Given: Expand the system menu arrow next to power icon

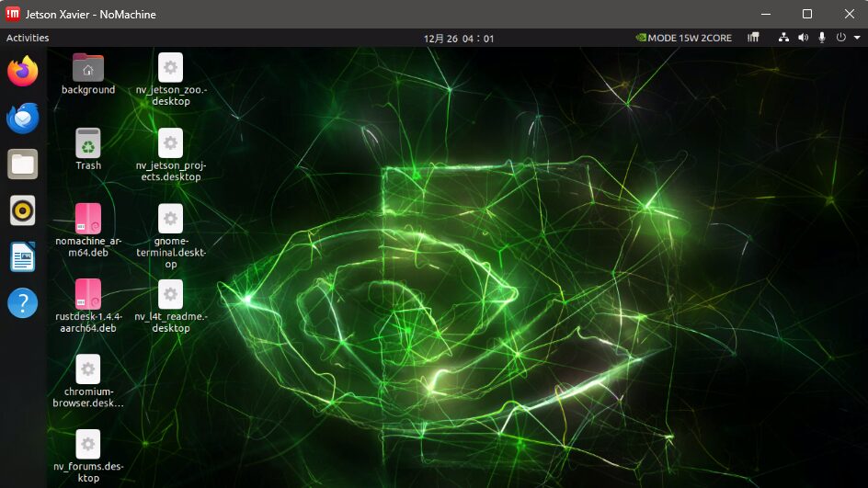Looking at the screenshot, I should point(857,39).
